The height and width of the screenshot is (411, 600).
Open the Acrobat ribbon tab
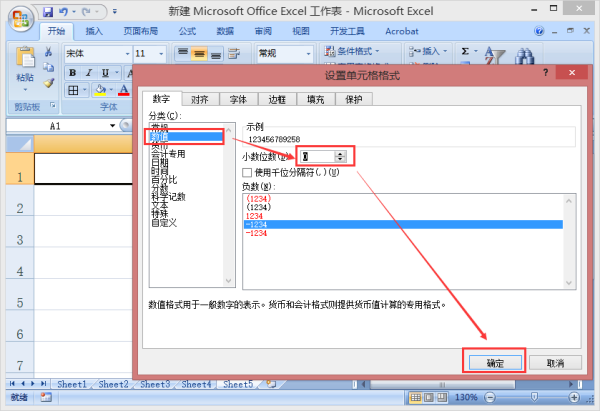(x=402, y=31)
